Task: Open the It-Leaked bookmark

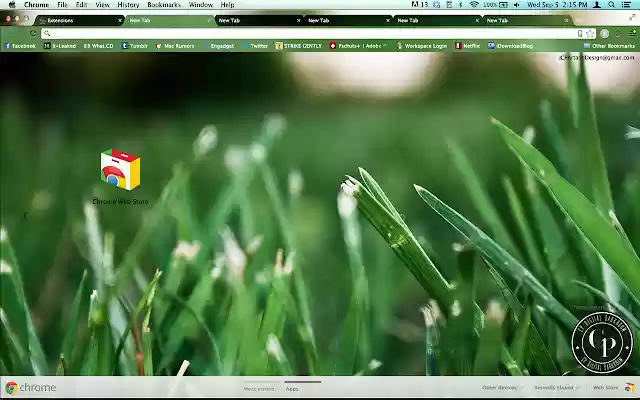Action: (x=60, y=46)
